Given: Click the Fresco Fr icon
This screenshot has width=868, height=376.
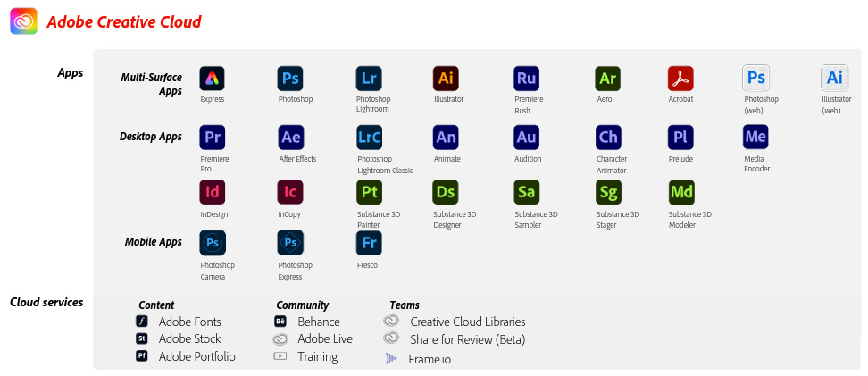Looking at the screenshot, I should coord(369,243).
